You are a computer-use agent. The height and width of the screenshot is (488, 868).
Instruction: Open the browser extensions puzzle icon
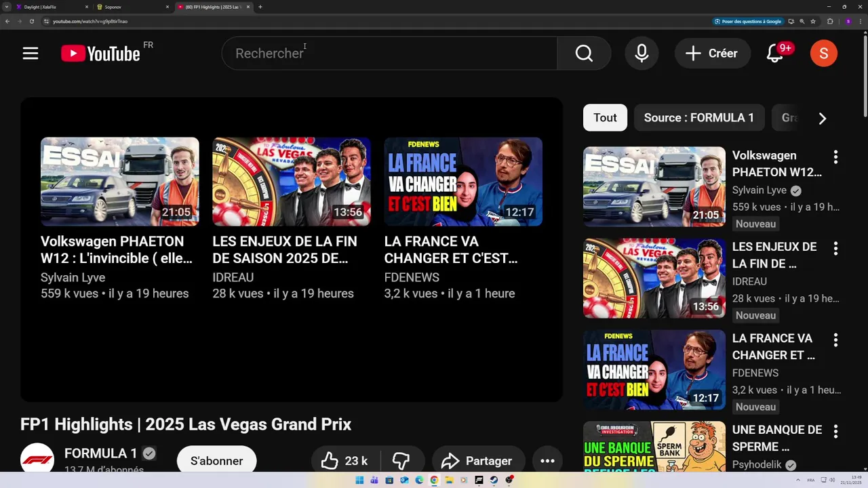tap(830, 21)
